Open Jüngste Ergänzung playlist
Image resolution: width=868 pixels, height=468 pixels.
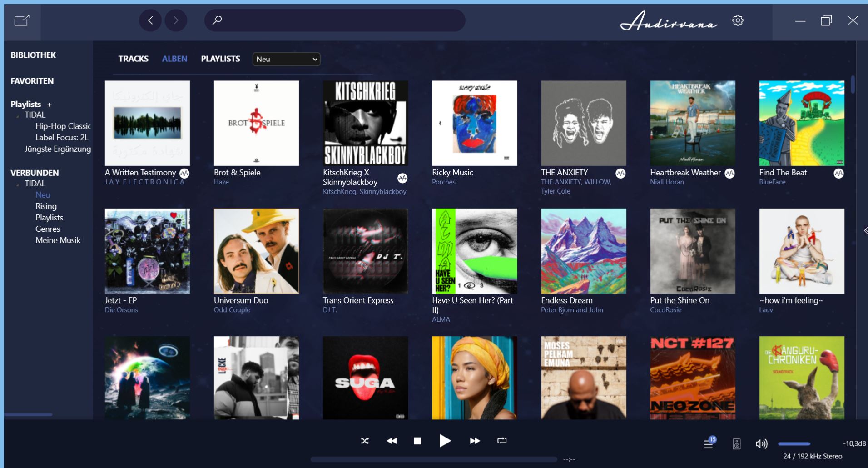coord(58,149)
